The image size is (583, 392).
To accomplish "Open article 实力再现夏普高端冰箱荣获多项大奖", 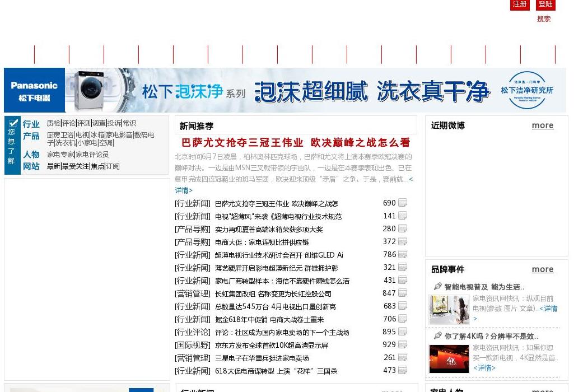I will pyautogui.click(x=269, y=230).
